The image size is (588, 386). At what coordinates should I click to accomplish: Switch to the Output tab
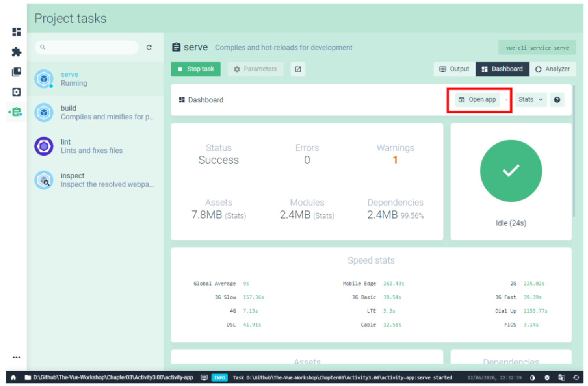[454, 69]
